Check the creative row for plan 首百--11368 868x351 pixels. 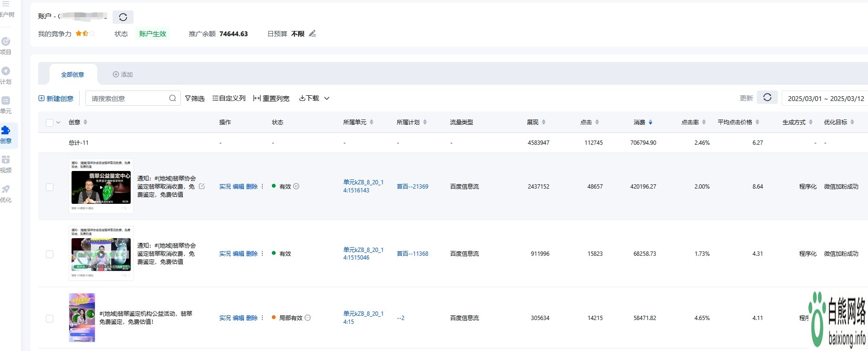coord(50,254)
